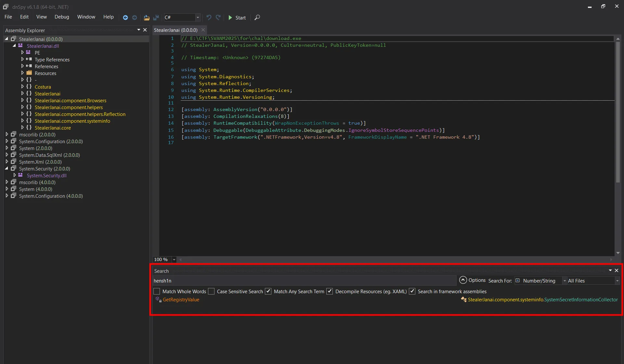The image size is (624, 364).
Task: Click the redo icon in toolbar
Action: (x=218, y=18)
